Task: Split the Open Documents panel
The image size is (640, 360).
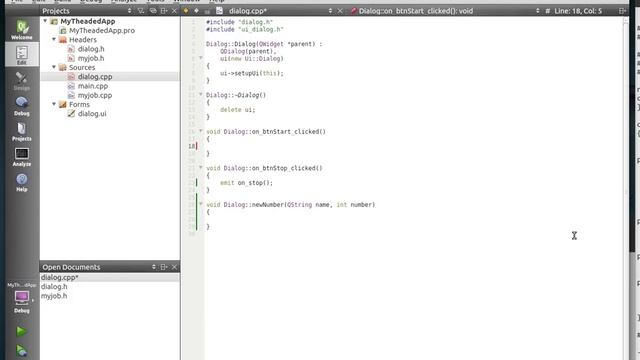Action: point(164,267)
